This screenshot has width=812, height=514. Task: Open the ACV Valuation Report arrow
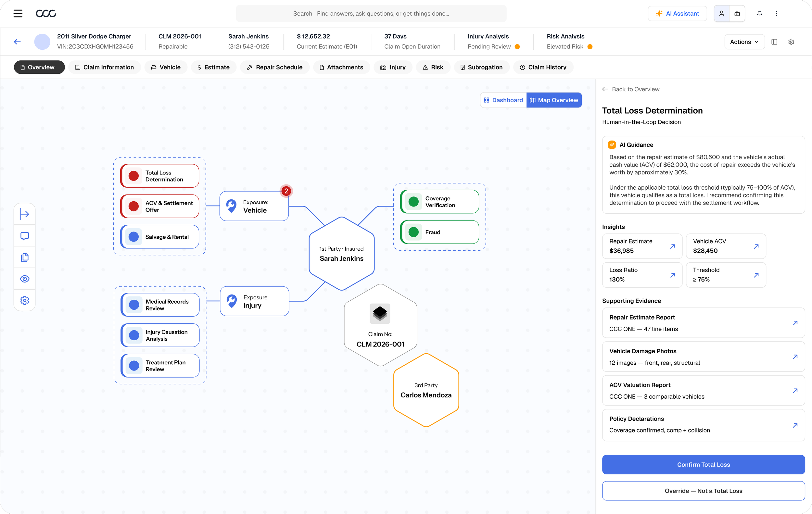click(x=795, y=391)
